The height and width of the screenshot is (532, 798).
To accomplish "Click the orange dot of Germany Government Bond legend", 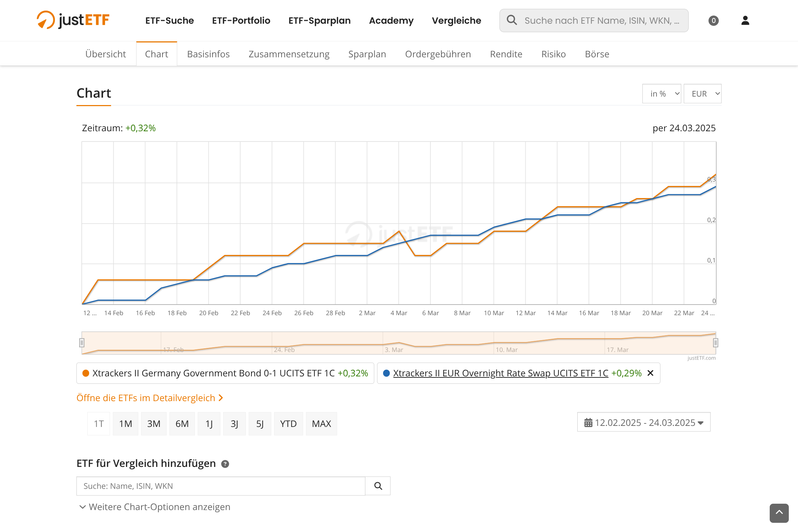I will click(x=86, y=373).
